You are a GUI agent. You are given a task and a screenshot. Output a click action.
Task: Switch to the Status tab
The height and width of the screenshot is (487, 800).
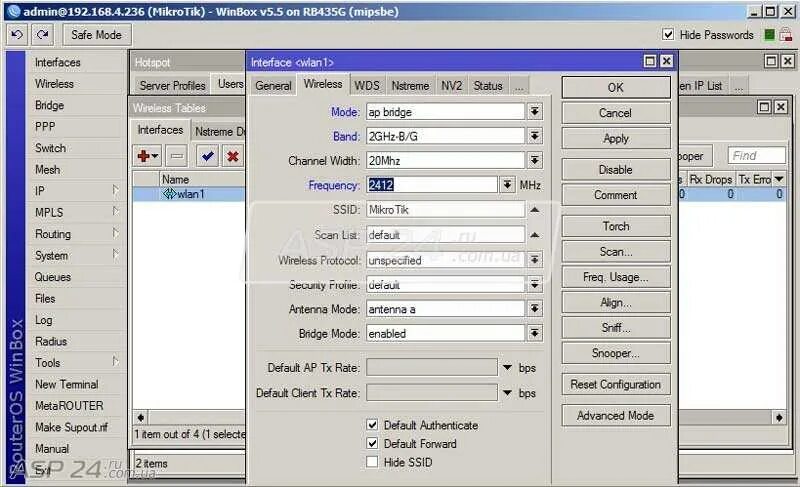(488, 86)
